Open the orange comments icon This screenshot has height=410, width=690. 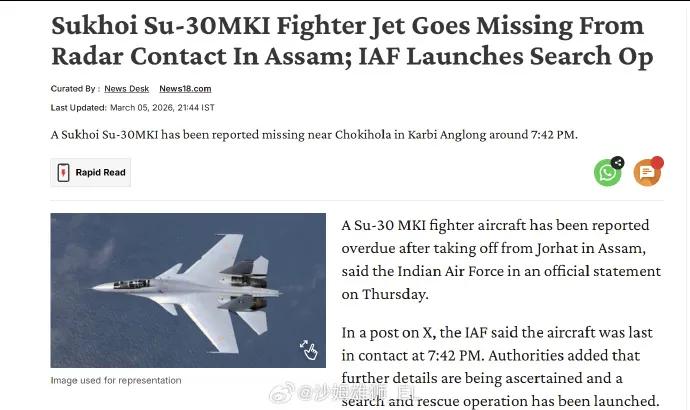click(x=646, y=173)
